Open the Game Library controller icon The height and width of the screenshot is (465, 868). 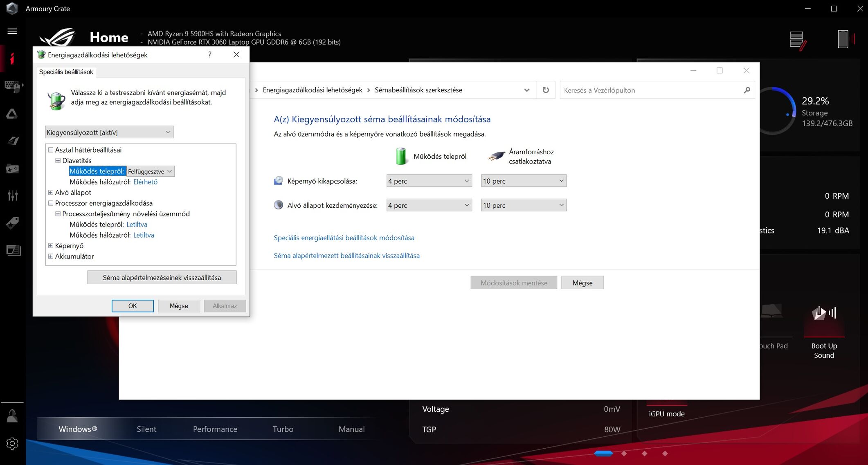tap(12, 168)
